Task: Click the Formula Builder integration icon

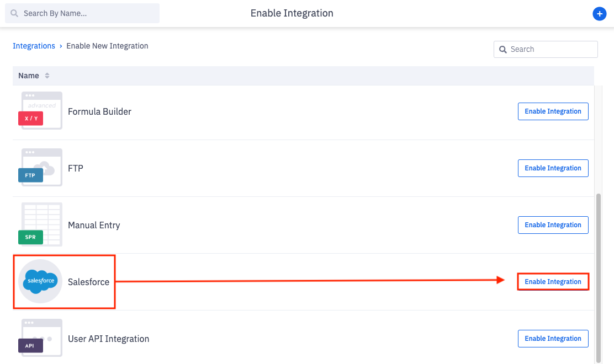Action: [40, 111]
